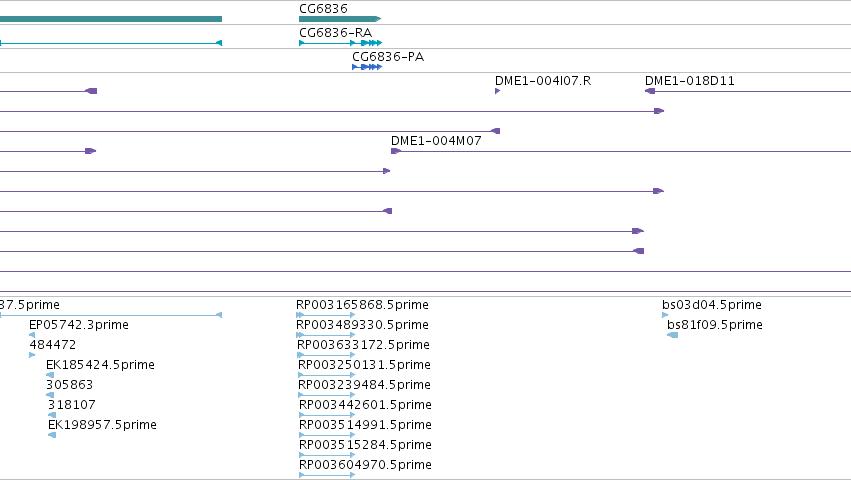This screenshot has width=851, height=480.
Task: Click arrow glyph under 484472
Action: point(32,355)
